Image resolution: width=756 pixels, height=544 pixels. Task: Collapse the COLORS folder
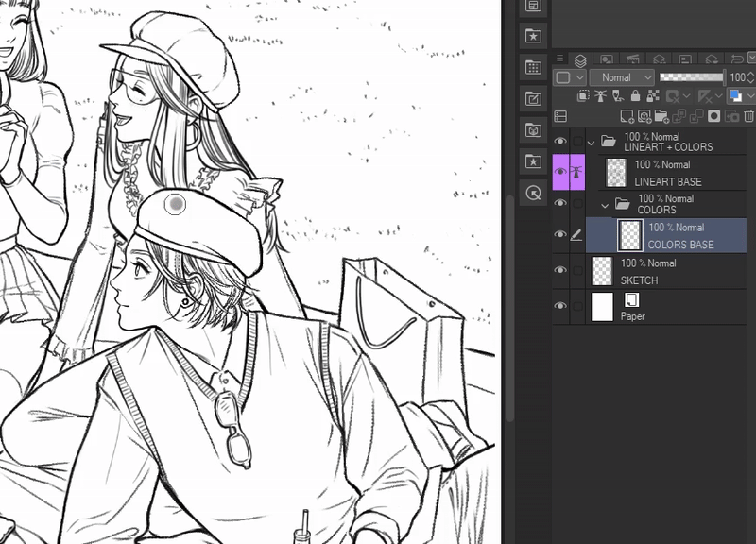(x=605, y=206)
